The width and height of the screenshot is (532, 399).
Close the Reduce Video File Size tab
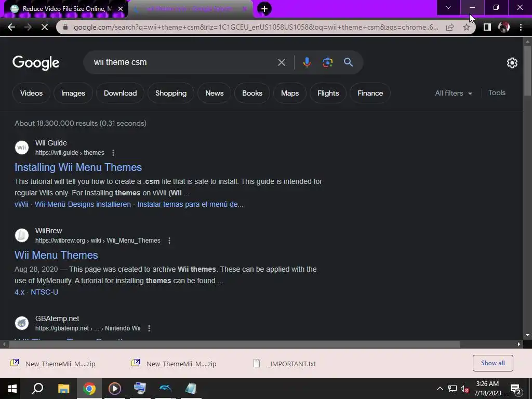[x=121, y=9]
